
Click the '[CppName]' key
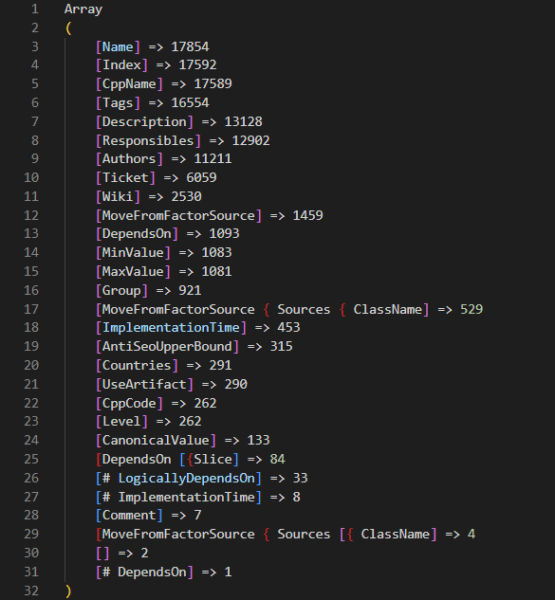pyautogui.click(x=129, y=84)
